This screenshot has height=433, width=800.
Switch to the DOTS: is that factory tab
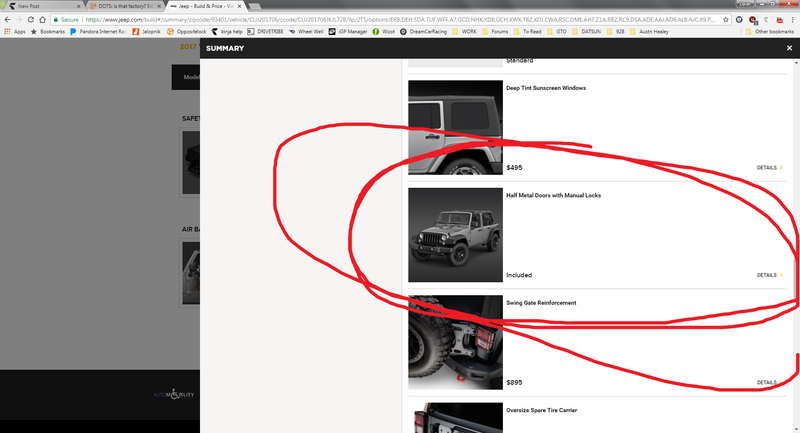pos(124,6)
